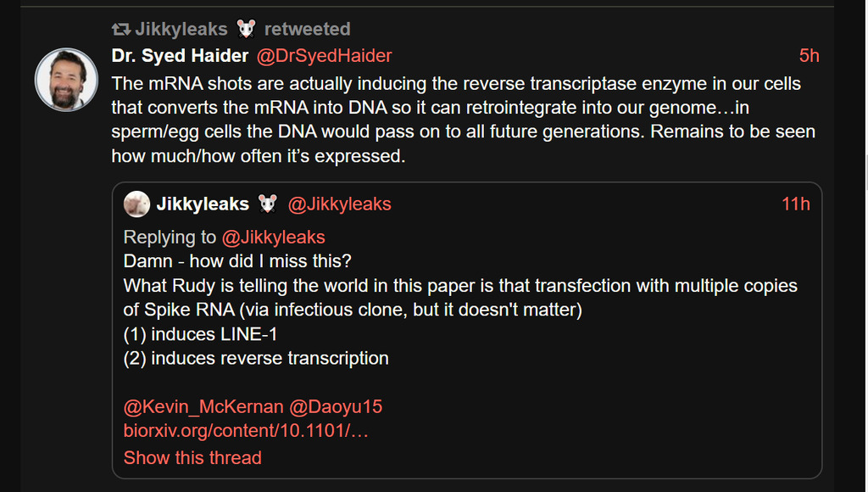This screenshot has width=868, height=492.
Task: Open the 5h timestamp of the tweet
Action: click(809, 56)
